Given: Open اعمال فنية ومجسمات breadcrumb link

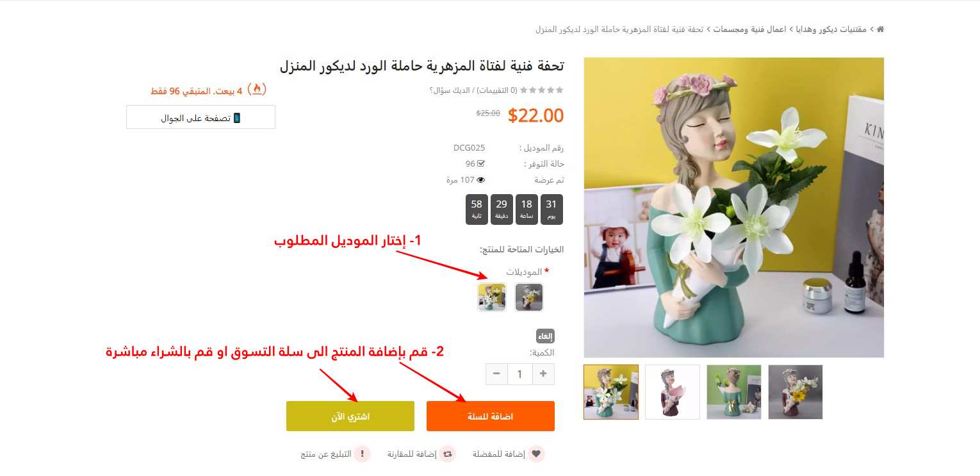Looking at the screenshot, I should [750, 29].
